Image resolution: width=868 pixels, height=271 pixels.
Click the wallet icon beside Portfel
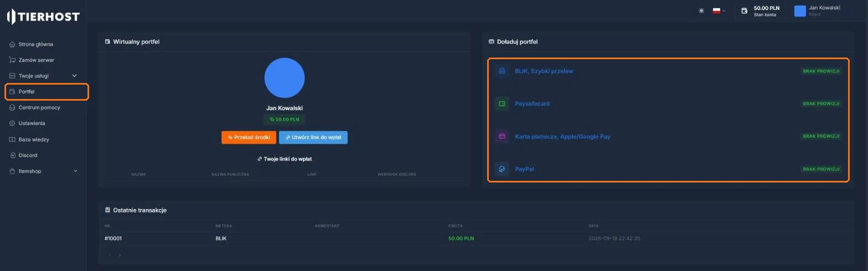click(12, 92)
